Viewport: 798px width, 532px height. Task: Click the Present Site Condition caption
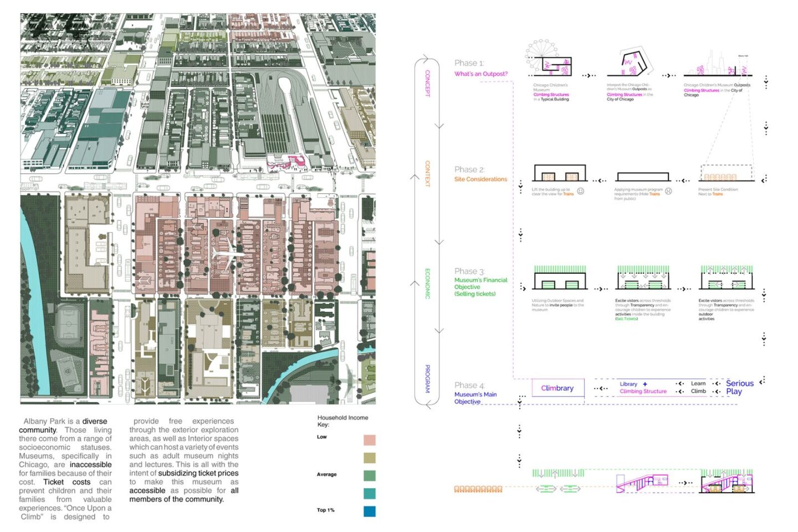coord(718,191)
